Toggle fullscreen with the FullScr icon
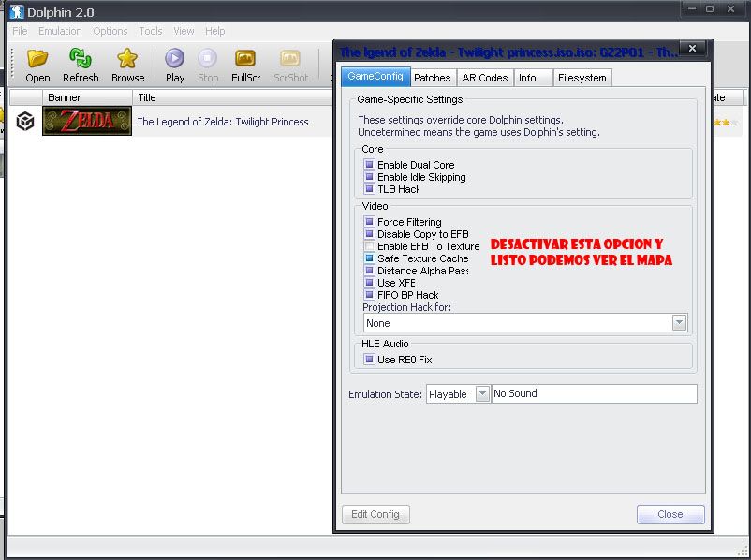Image resolution: width=751 pixels, height=560 pixels. pyautogui.click(x=245, y=58)
